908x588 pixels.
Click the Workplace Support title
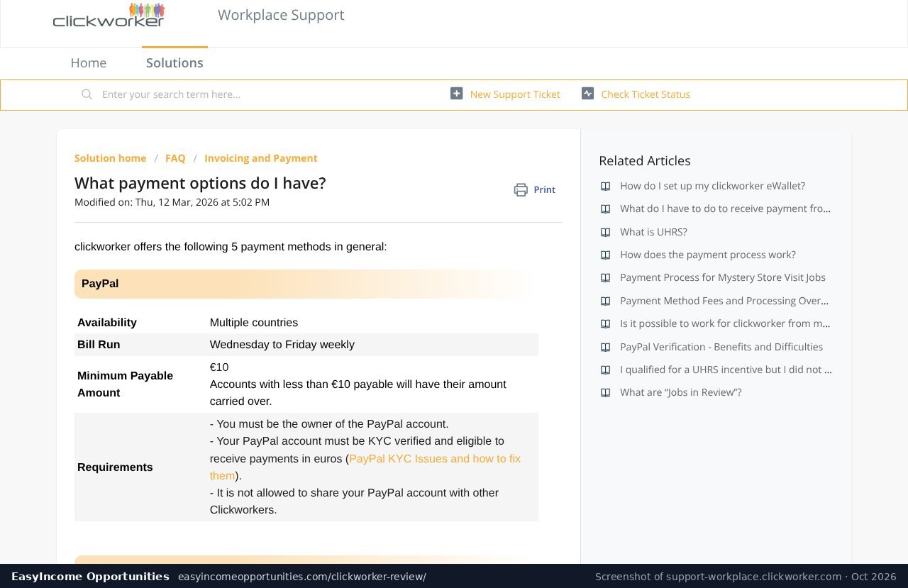281,15
